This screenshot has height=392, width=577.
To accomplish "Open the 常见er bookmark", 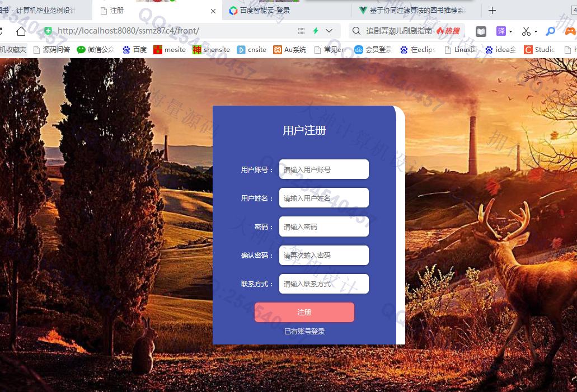I will (x=330, y=50).
